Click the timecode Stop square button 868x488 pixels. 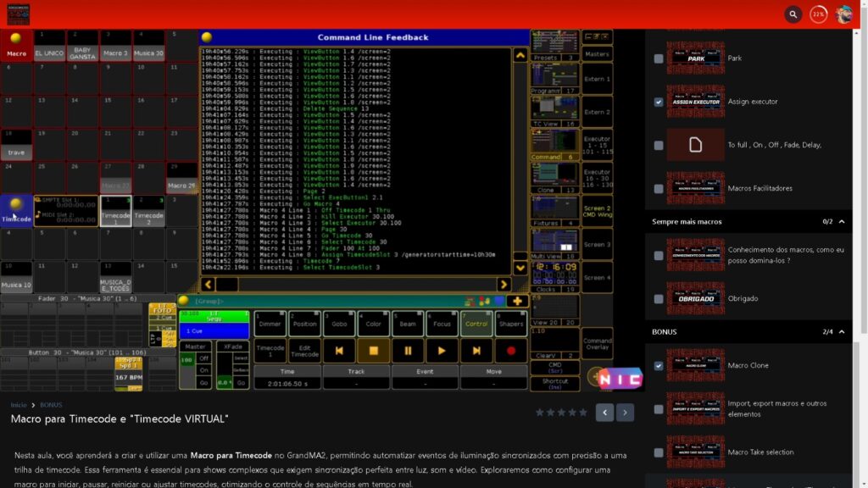pyautogui.click(x=373, y=349)
